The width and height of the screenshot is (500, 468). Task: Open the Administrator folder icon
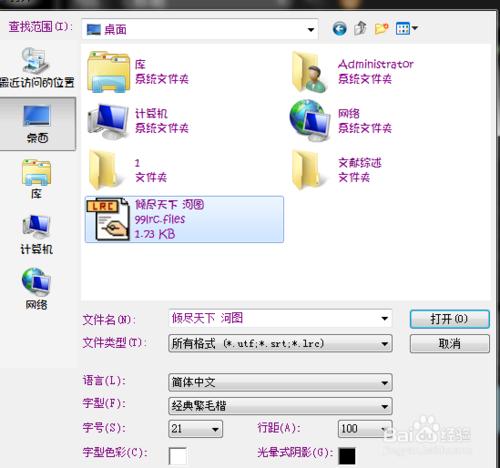click(x=310, y=72)
